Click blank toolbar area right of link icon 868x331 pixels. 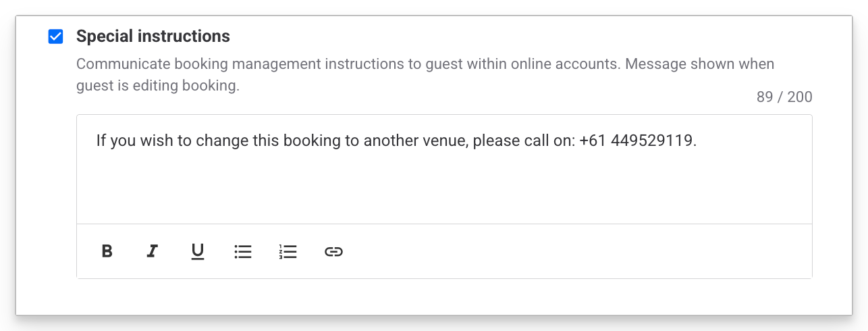click(574, 252)
